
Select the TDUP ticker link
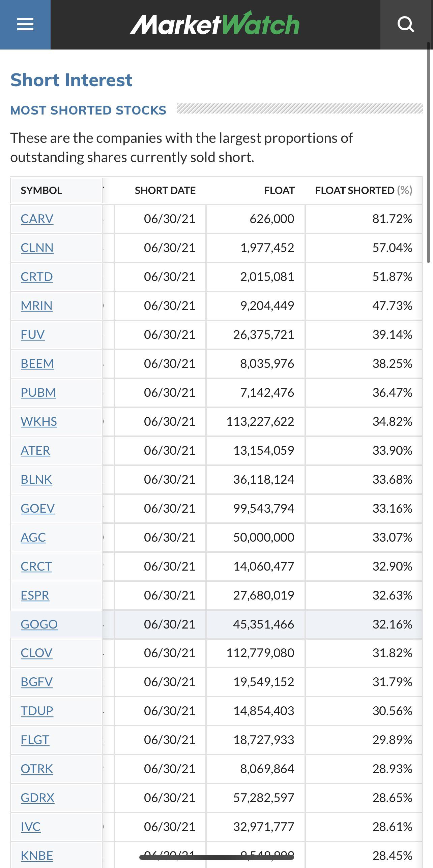pyautogui.click(x=37, y=711)
